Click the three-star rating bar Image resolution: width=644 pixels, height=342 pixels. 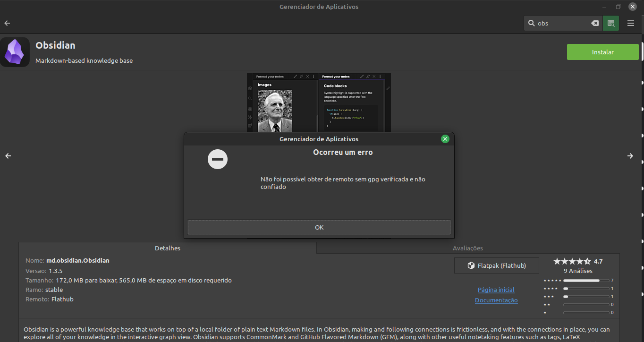(586, 297)
